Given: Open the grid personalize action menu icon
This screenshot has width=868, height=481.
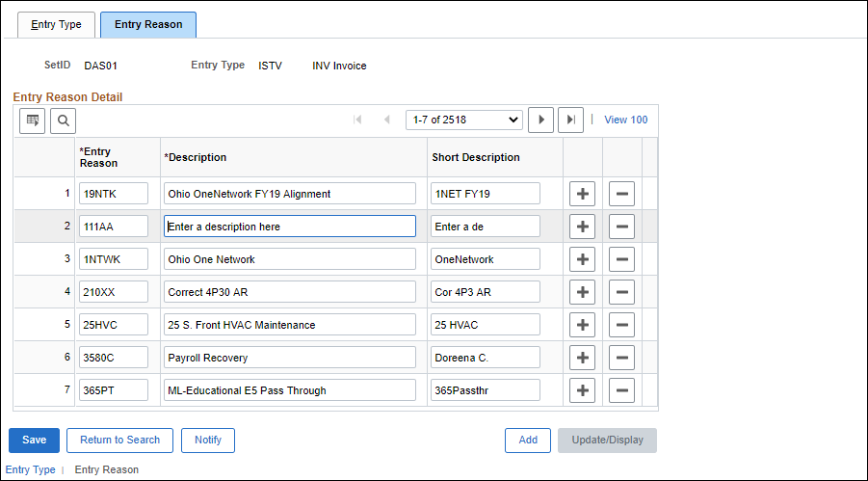Looking at the screenshot, I should click(32, 120).
